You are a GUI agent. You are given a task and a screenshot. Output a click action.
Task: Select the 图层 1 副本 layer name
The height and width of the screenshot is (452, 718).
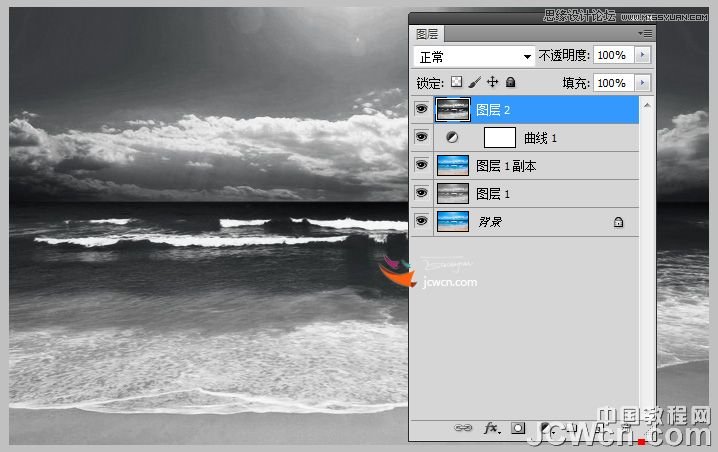click(506, 166)
